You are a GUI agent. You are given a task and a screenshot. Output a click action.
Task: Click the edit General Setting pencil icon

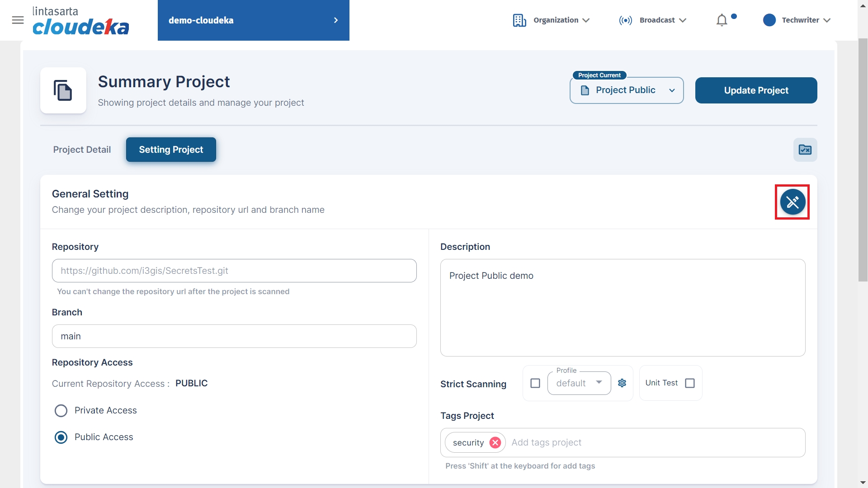792,202
